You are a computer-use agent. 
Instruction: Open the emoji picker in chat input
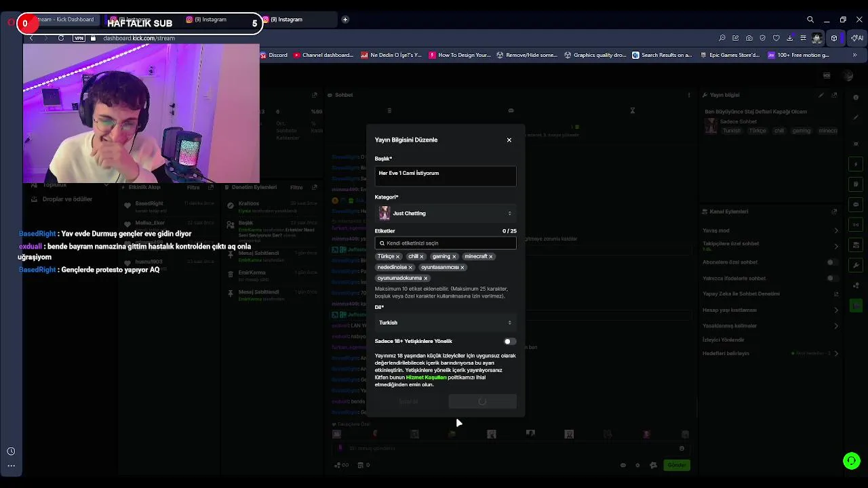point(682,449)
